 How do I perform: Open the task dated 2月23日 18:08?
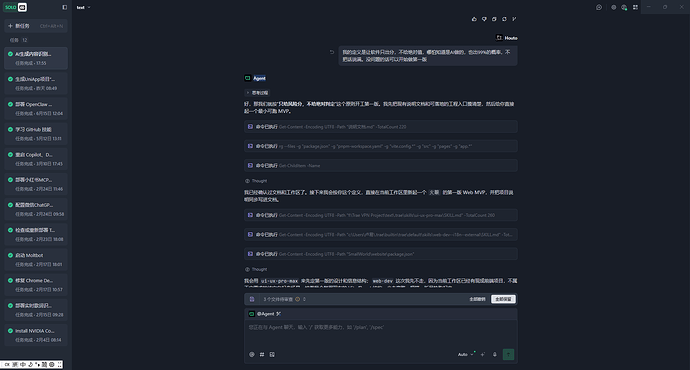[x=36, y=234]
